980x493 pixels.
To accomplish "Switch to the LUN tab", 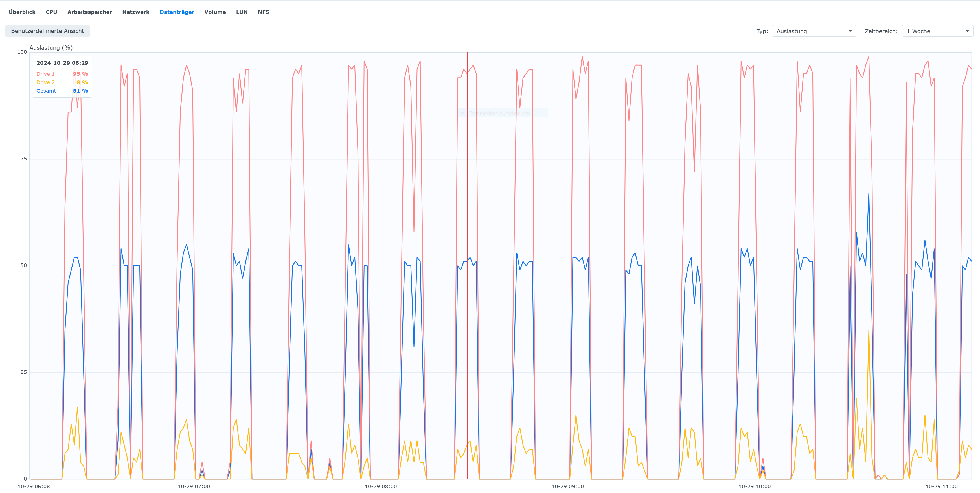I will [242, 12].
